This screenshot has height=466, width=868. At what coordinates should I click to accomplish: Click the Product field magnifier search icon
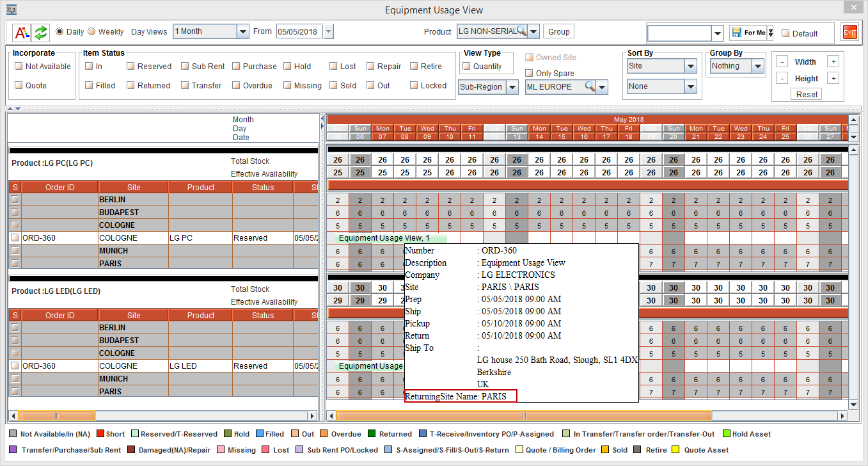click(x=521, y=31)
